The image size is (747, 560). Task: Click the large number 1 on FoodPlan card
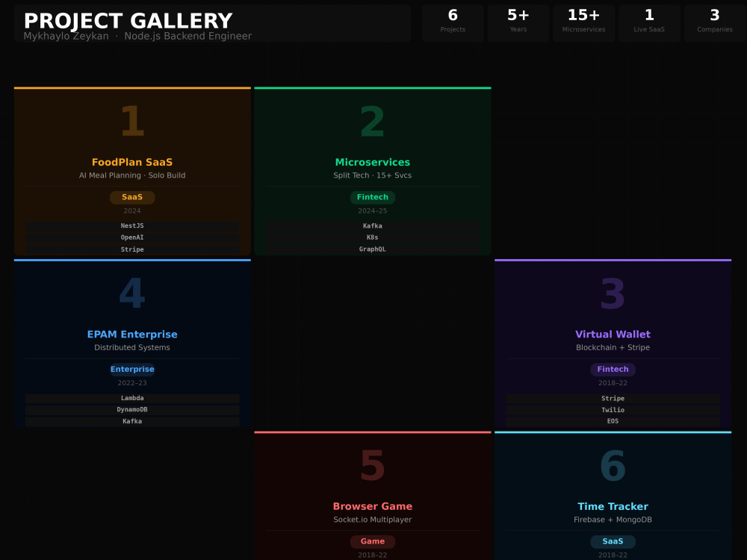click(132, 122)
